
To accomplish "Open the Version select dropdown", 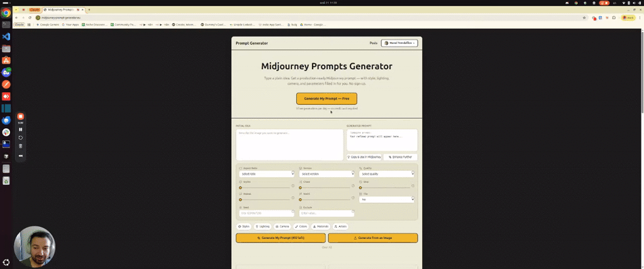I will pyautogui.click(x=326, y=173).
